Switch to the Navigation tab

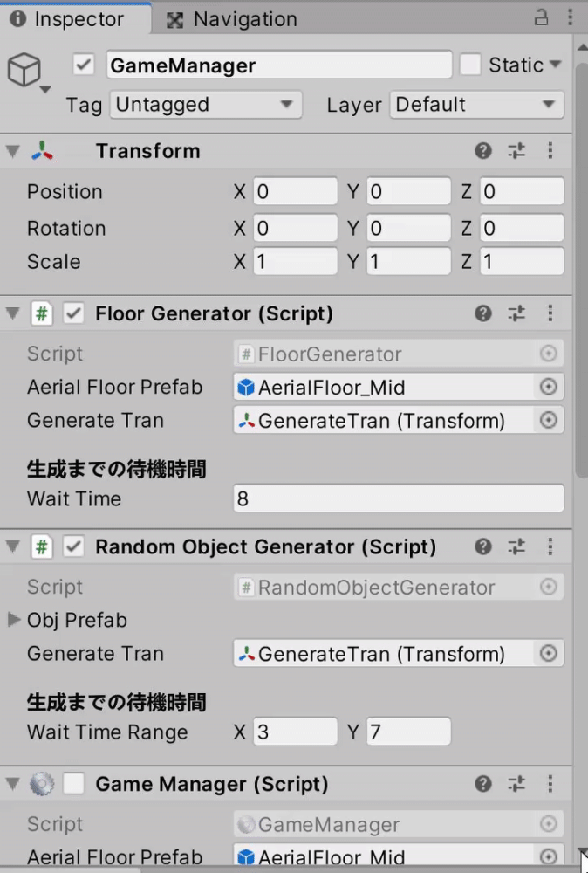click(x=232, y=19)
